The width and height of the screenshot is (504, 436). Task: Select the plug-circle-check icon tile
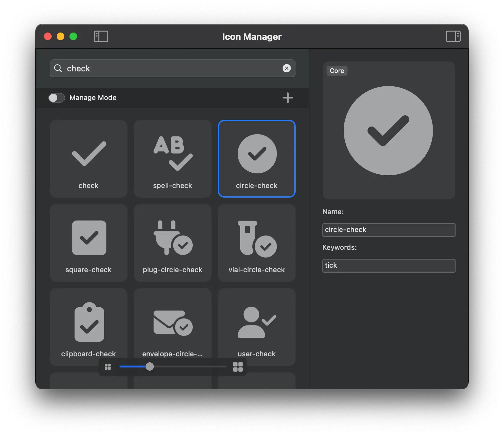click(x=173, y=243)
